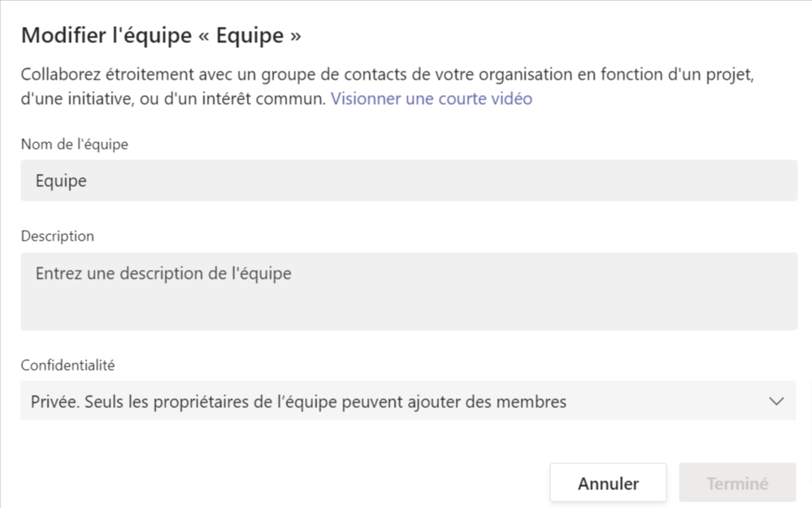Focus the Nom de l'équipe text field
The width and height of the screenshot is (812, 508).
tap(409, 180)
